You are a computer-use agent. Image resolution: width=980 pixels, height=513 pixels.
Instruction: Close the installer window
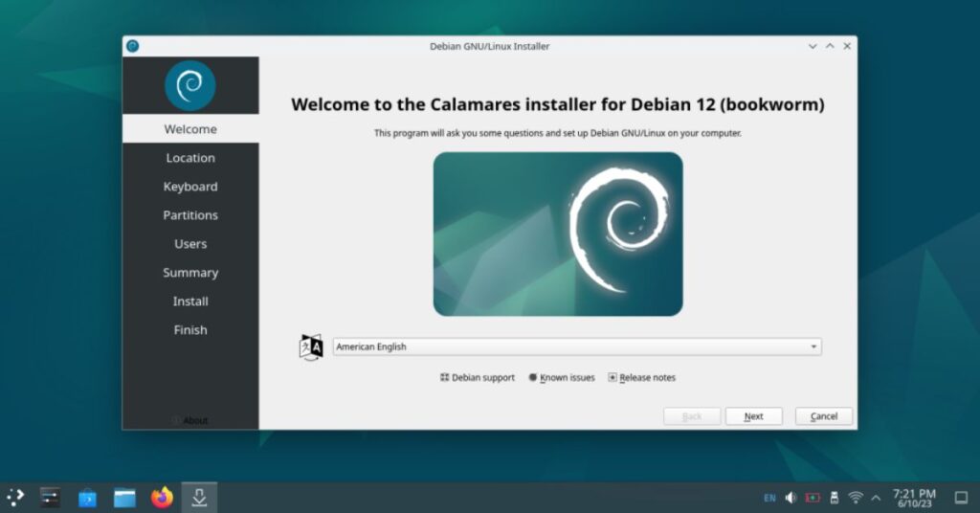847,46
